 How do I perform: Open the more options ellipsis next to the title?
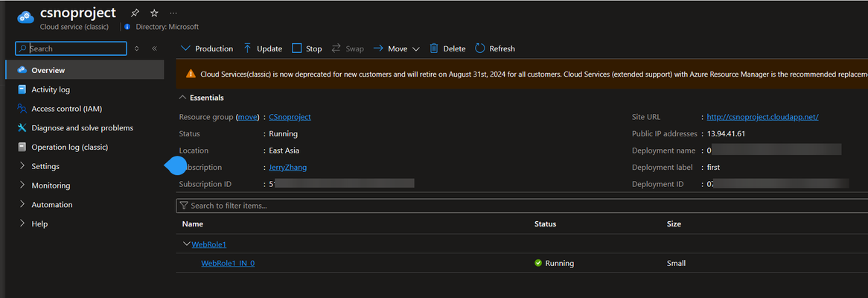tap(173, 13)
